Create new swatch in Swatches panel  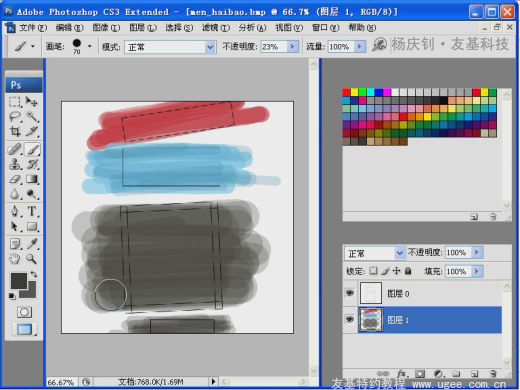pos(474,217)
